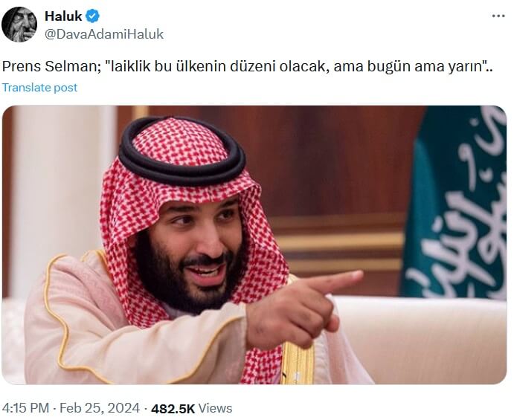Click the word Views below the photo

[215, 408]
